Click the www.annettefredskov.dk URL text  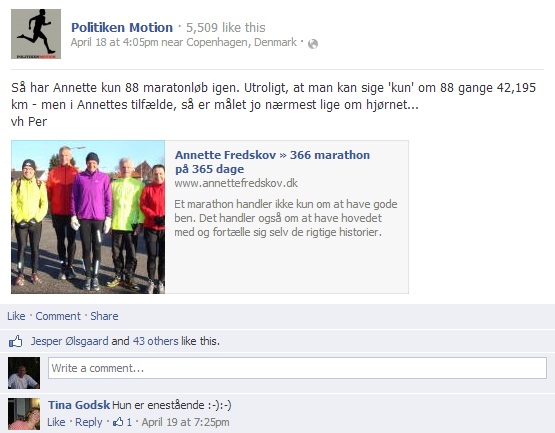tap(236, 183)
